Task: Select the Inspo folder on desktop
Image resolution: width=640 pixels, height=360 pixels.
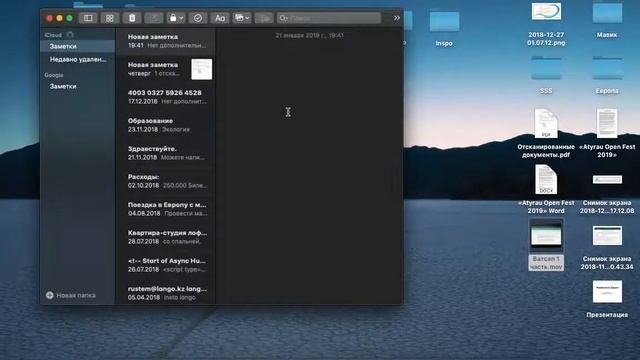Action: [444, 29]
